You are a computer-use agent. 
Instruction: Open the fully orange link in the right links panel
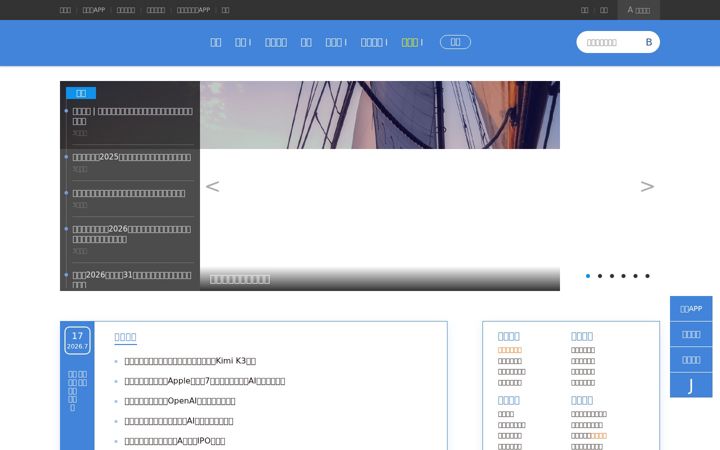(510, 350)
